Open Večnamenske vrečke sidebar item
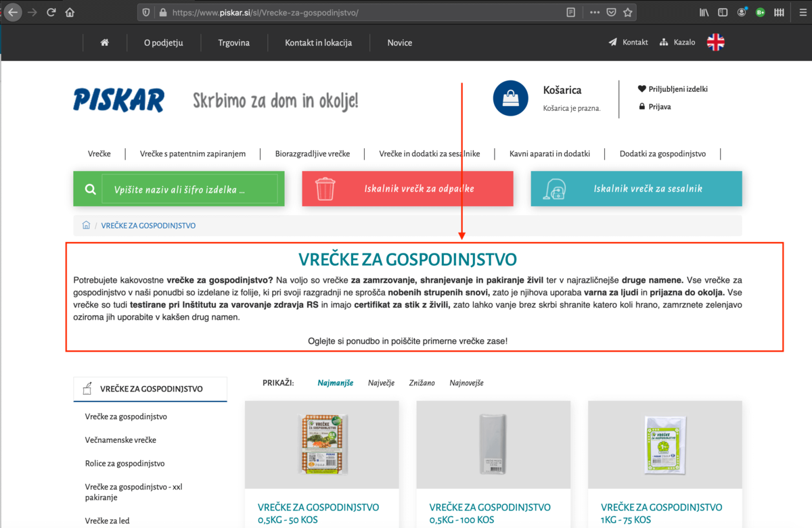Screen dimensions: 812x528 120,439
